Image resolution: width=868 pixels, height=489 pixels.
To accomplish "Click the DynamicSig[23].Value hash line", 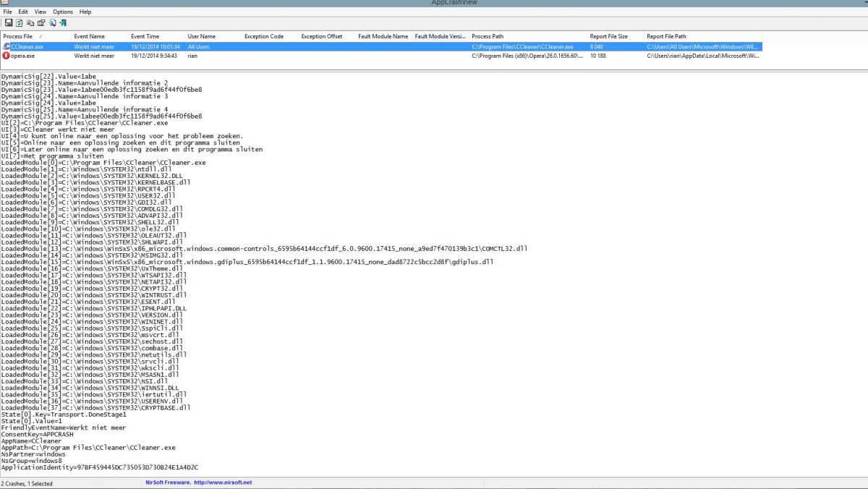I will (x=101, y=89).
